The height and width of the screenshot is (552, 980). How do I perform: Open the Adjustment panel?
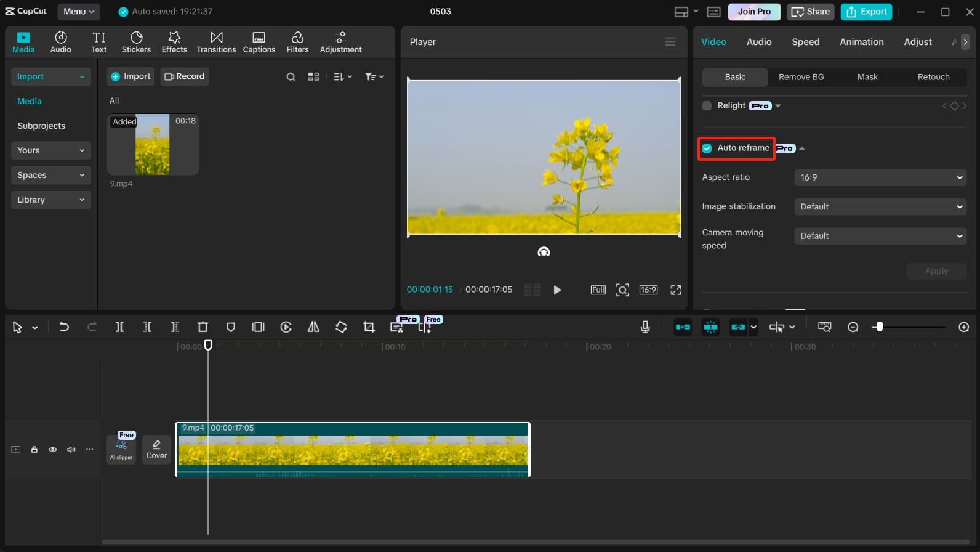click(341, 42)
